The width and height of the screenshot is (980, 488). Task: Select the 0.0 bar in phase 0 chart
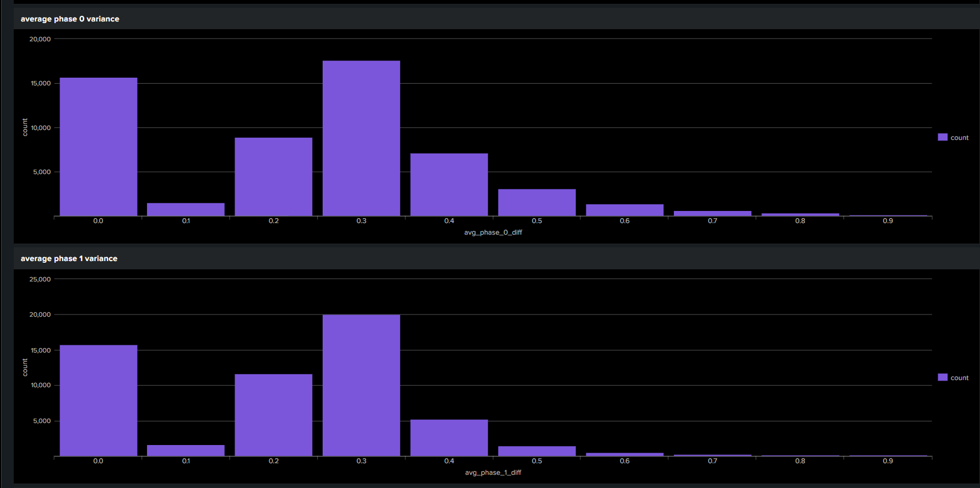(x=99, y=147)
